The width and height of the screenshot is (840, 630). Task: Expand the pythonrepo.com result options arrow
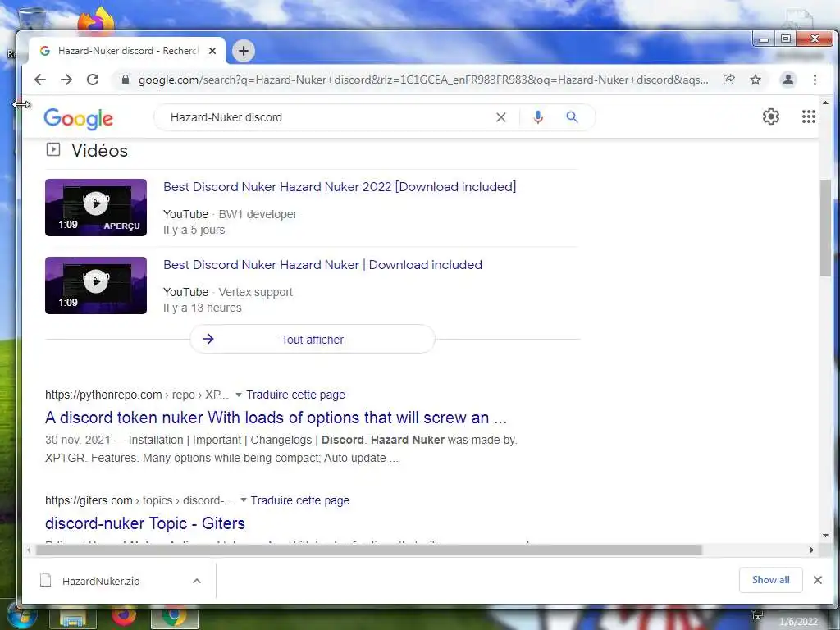pyautogui.click(x=239, y=395)
